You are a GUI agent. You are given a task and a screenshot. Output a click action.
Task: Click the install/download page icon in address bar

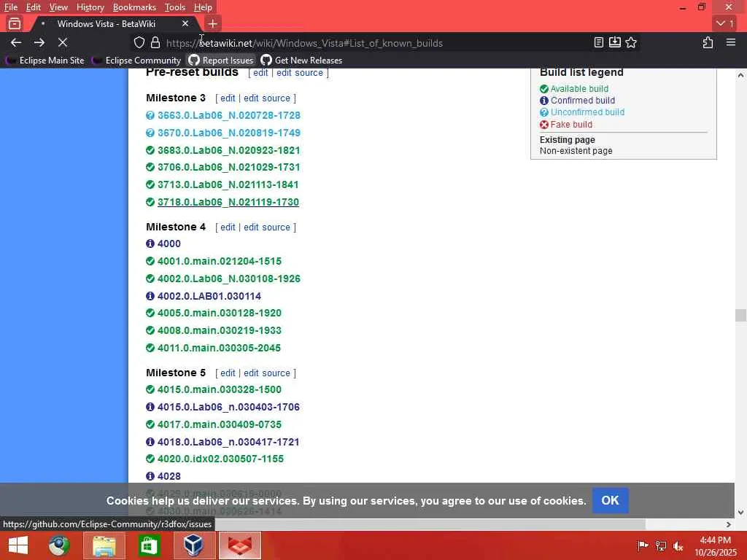(614, 43)
